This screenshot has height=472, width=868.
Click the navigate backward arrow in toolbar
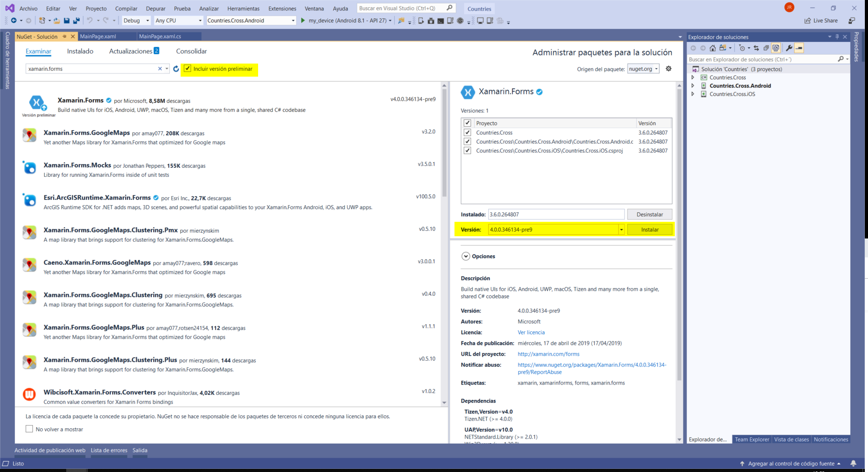pyautogui.click(x=14, y=20)
